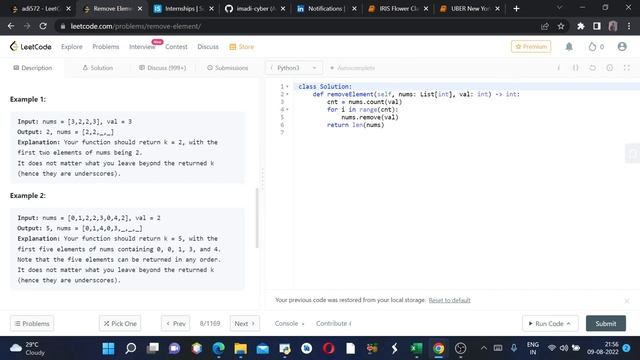The width and height of the screenshot is (640, 360).
Task: Open Python3 language dropdown
Action: [294, 68]
